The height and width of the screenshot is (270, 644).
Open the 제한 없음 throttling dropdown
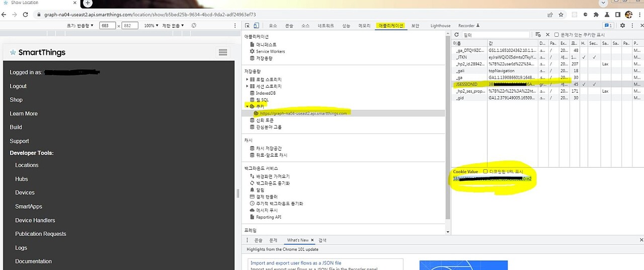pos(173,26)
